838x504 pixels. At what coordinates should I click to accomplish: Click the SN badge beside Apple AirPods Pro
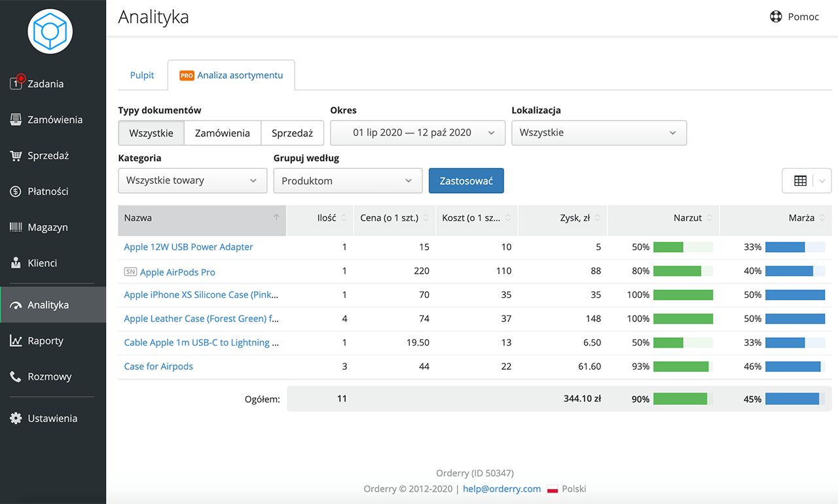130,272
